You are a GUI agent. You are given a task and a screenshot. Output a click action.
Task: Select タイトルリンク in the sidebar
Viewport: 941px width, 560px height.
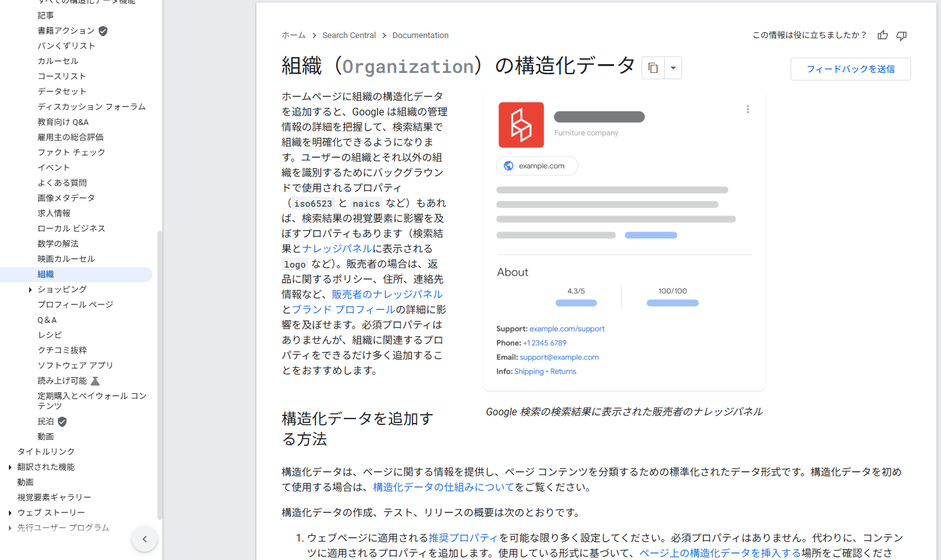pos(46,452)
